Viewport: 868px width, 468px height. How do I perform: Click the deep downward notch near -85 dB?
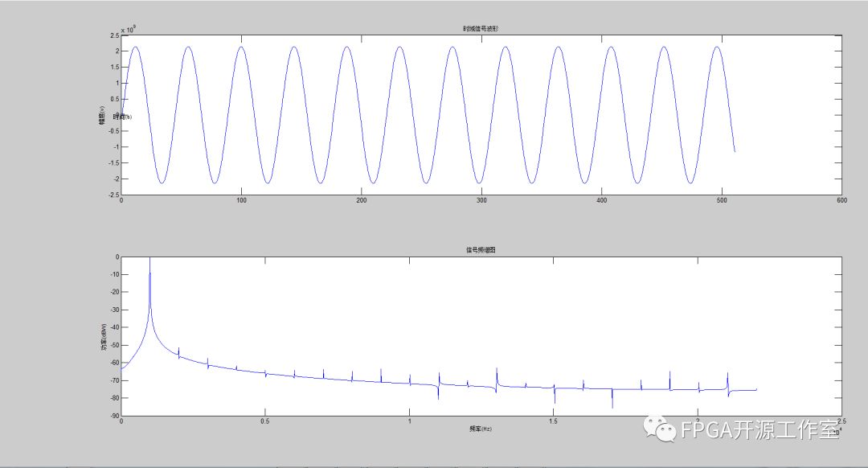point(612,407)
